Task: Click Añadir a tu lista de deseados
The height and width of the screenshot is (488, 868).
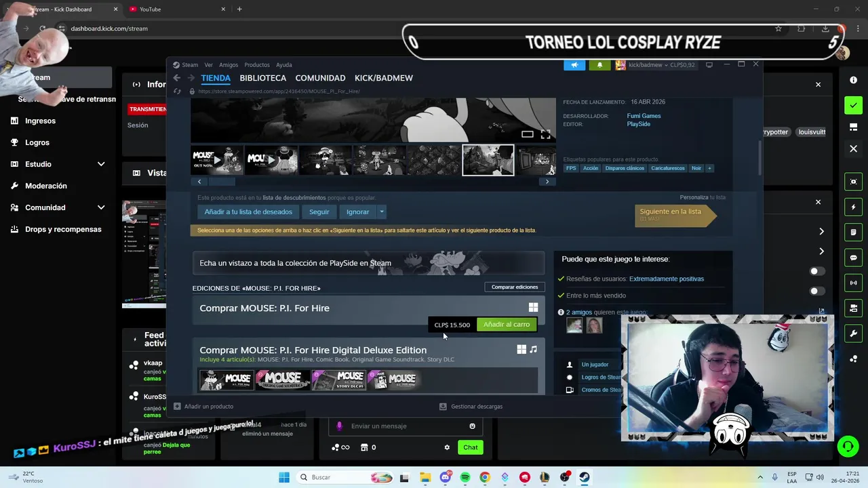Action: point(248,211)
